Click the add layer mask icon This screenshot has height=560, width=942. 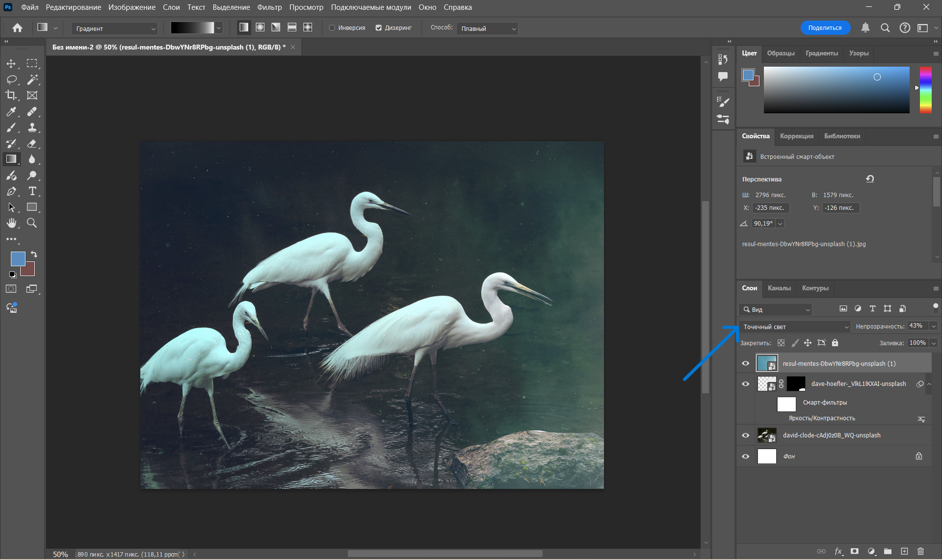tap(855, 551)
